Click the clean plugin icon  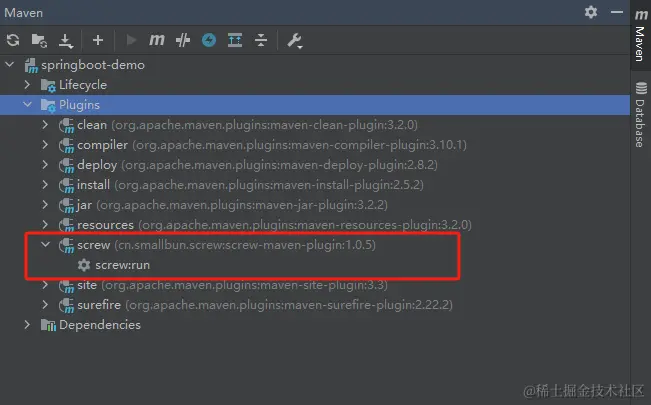pos(66,125)
